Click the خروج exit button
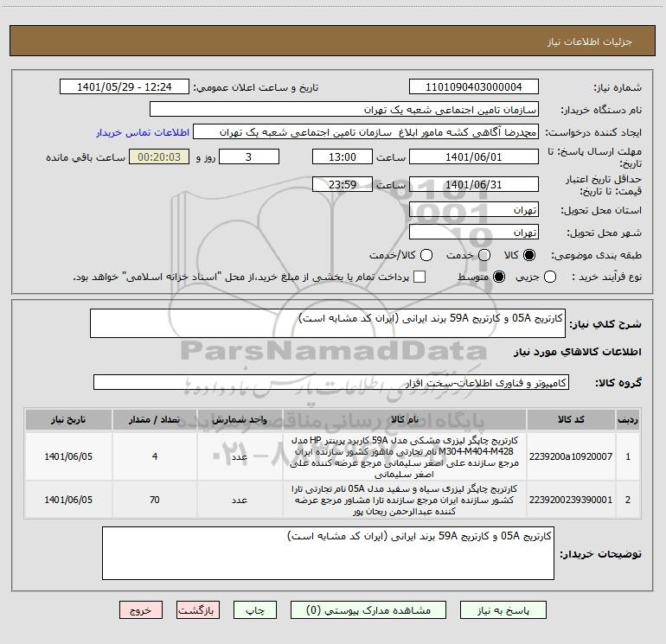The height and width of the screenshot is (644, 666). (141, 610)
